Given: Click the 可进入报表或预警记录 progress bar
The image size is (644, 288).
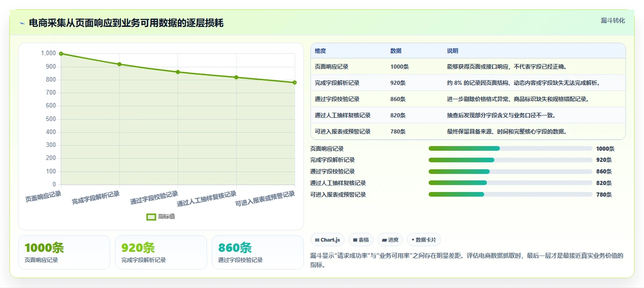Looking at the screenshot, I should (510, 194).
